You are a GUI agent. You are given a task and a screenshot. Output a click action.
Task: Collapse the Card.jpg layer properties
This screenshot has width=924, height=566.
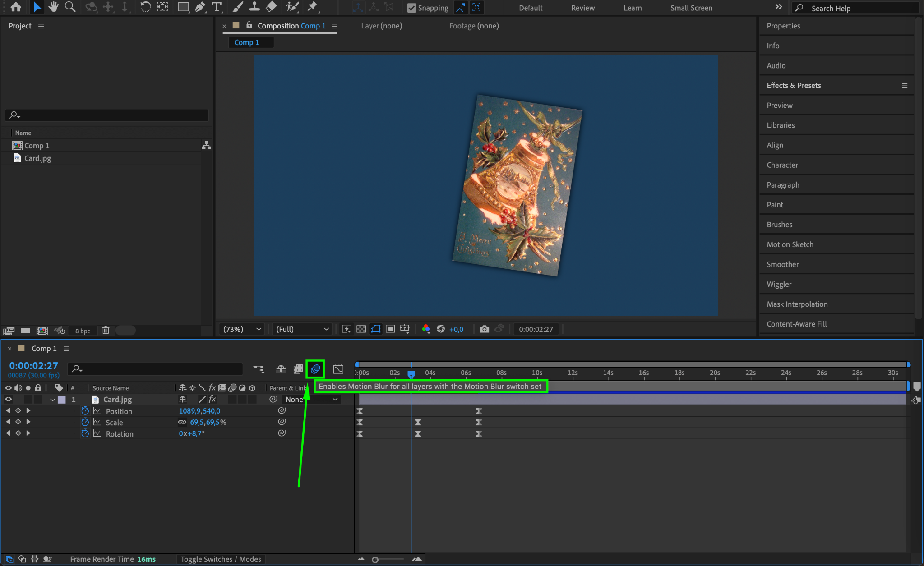[x=53, y=400]
